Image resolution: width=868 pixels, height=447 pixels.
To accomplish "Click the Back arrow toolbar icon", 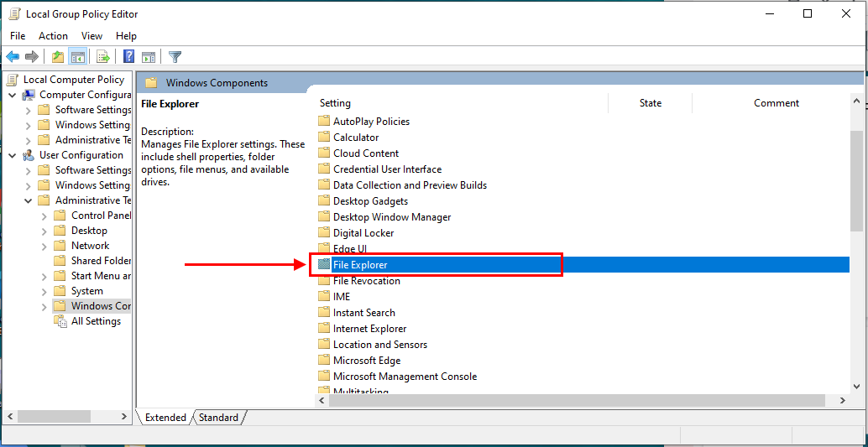I will tap(13, 56).
